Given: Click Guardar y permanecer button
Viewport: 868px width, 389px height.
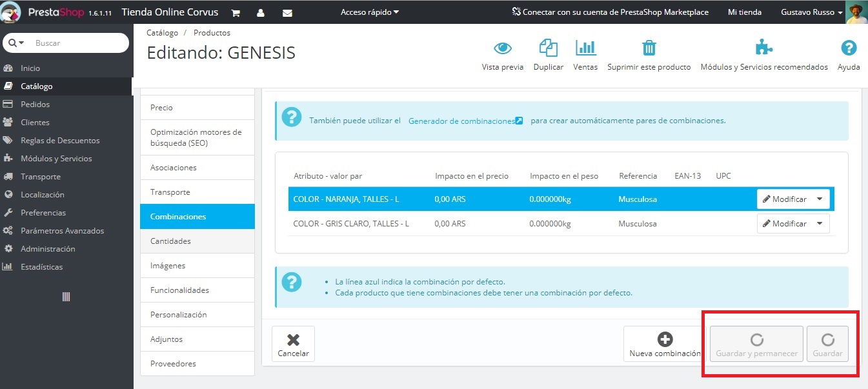Looking at the screenshot, I should tap(756, 344).
